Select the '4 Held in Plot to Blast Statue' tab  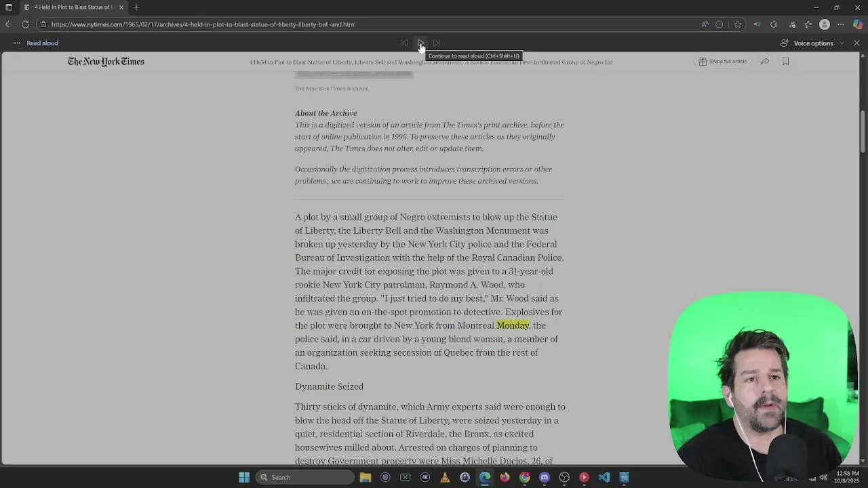click(73, 7)
